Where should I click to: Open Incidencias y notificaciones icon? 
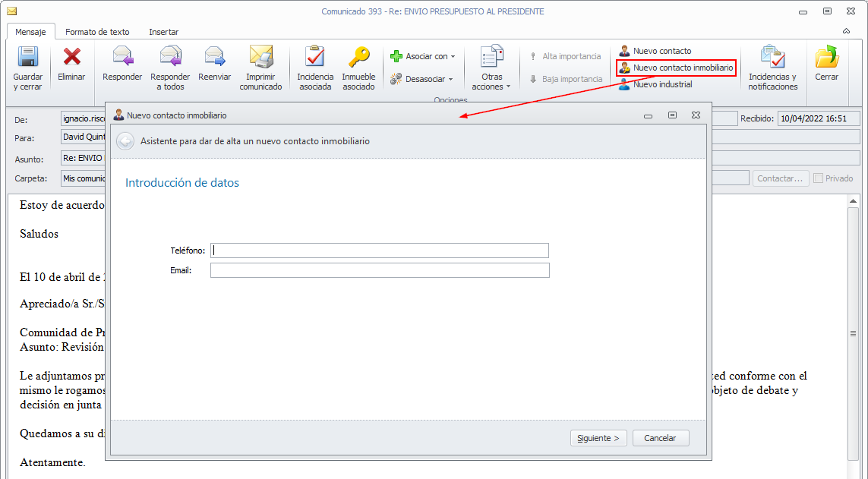click(773, 56)
